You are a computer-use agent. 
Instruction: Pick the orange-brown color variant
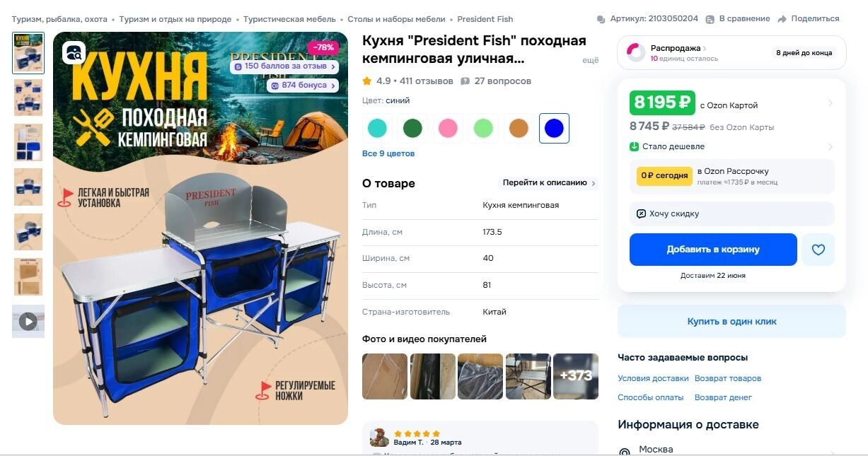519,128
